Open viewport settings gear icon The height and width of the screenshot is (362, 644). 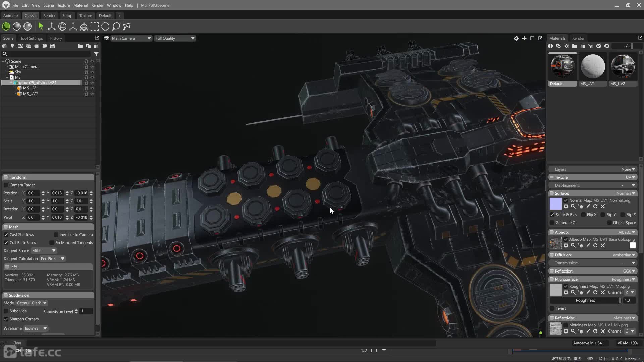tap(516, 38)
